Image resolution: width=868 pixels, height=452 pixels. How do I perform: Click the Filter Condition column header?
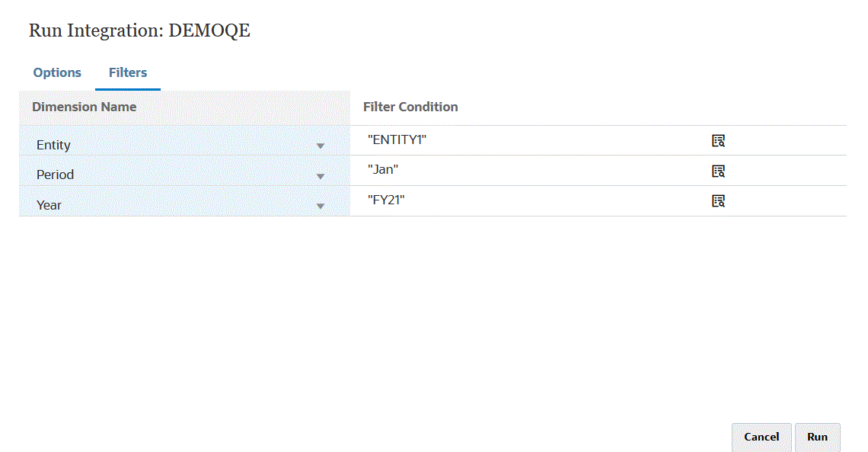pos(410,107)
